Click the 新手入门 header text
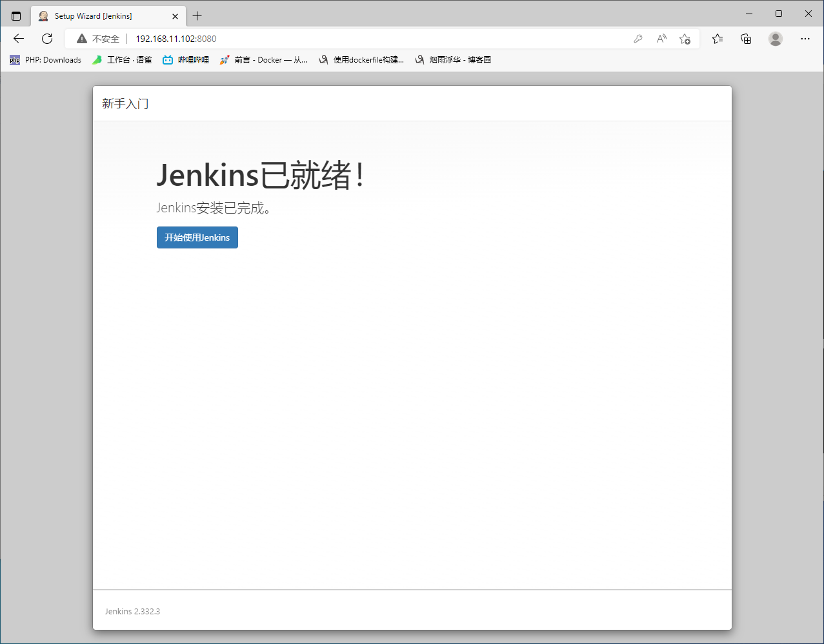This screenshot has width=824, height=644. [125, 104]
